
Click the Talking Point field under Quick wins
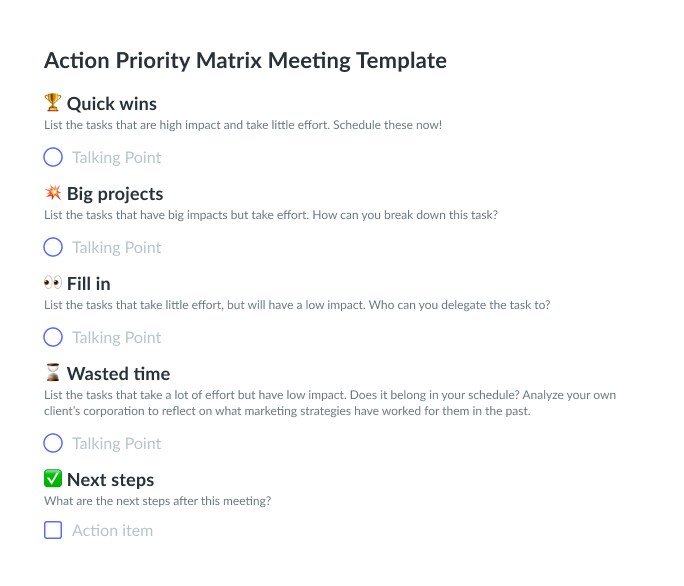116,157
